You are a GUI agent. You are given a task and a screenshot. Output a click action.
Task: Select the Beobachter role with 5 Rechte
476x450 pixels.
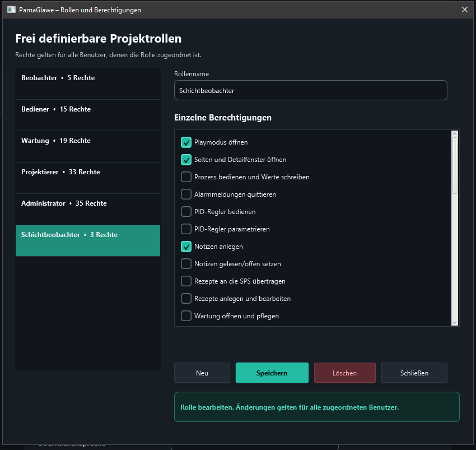point(88,83)
